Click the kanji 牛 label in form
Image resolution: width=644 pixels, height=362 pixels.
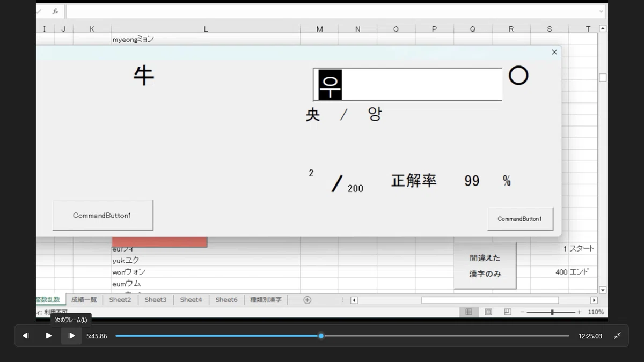pyautogui.click(x=144, y=76)
